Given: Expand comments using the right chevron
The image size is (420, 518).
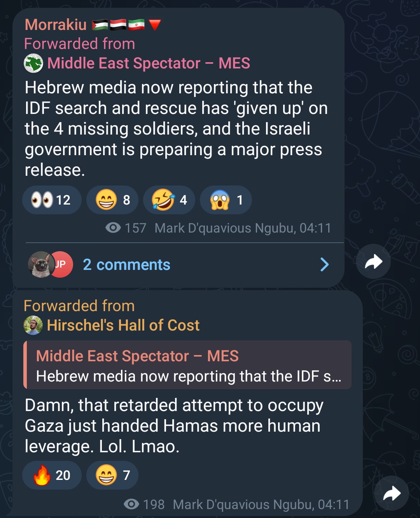Looking at the screenshot, I should pos(324,264).
